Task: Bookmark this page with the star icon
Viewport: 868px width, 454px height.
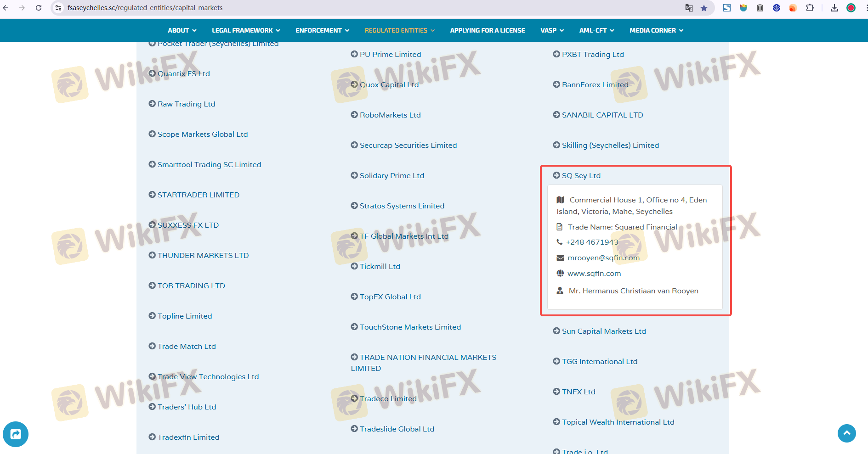Action: tap(704, 8)
